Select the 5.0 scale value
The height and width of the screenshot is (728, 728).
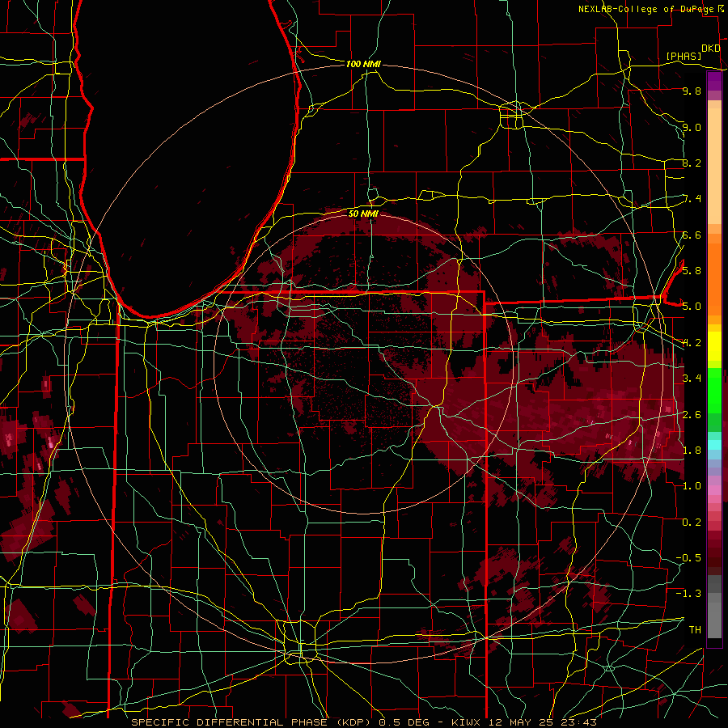pyautogui.click(x=692, y=307)
